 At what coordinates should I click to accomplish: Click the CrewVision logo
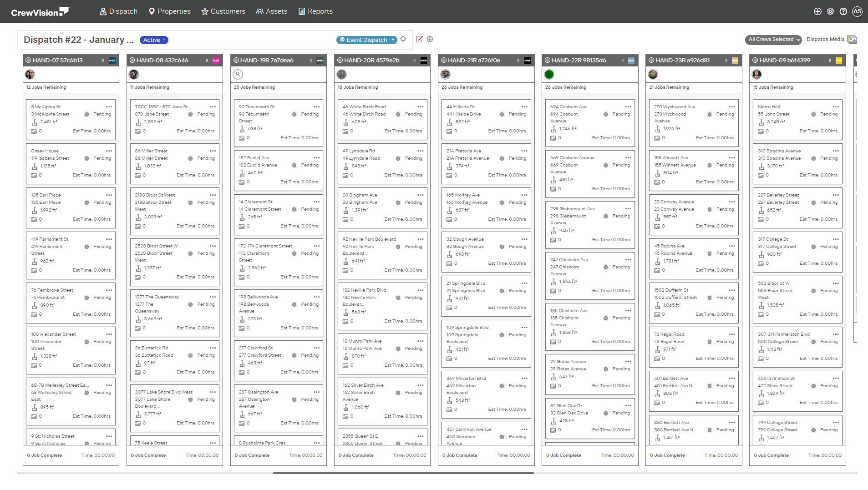coord(40,12)
